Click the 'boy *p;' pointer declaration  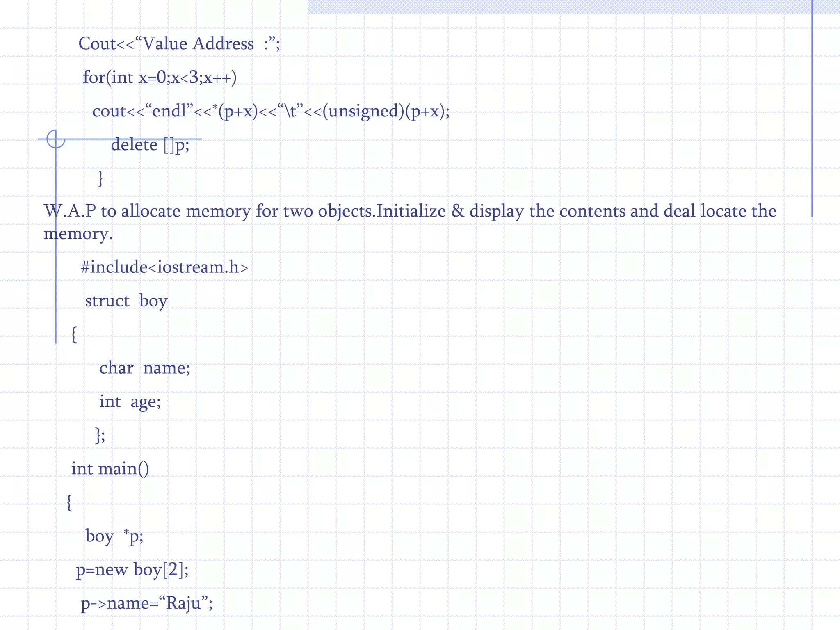[x=114, y=536]
